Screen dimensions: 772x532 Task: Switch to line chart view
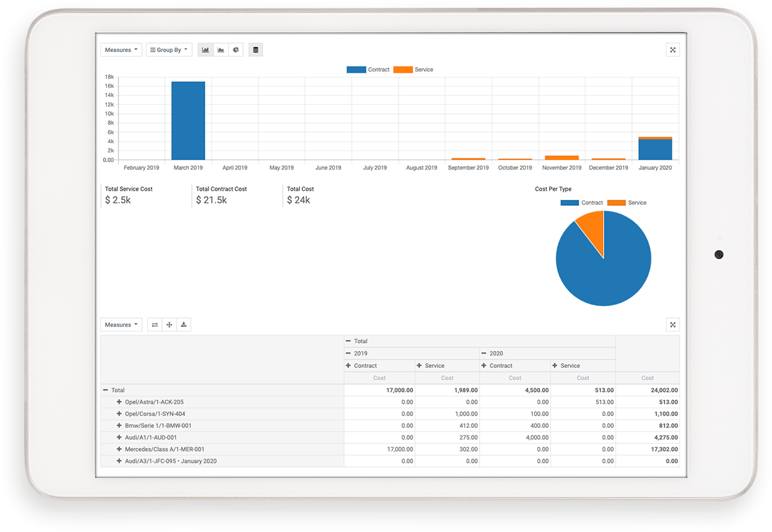pos(220,49)
